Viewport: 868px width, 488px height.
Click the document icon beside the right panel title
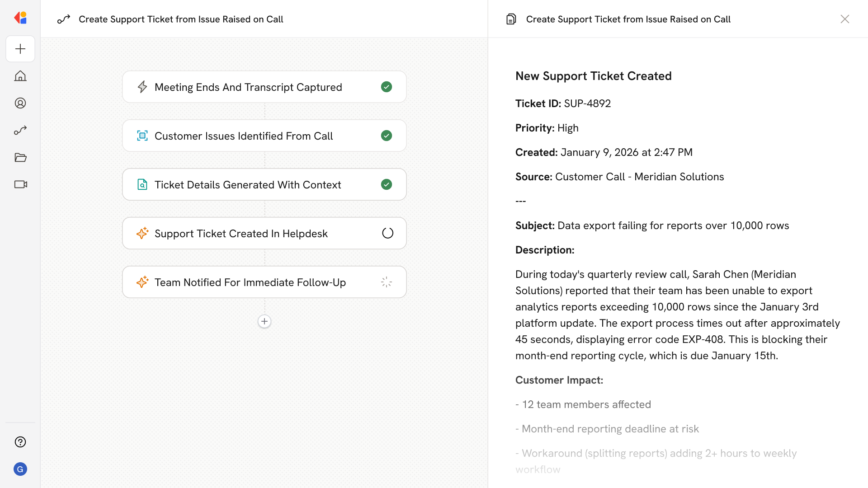511,19
